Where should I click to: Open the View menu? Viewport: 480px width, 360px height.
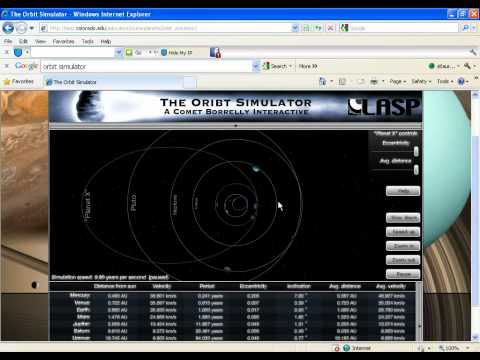click(40, 41)
